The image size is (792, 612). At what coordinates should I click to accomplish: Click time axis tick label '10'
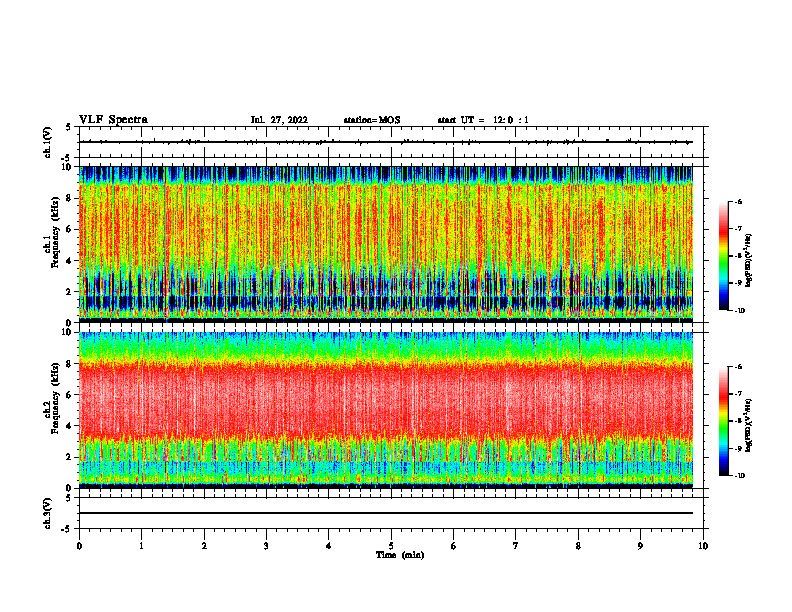pos(703,546)
